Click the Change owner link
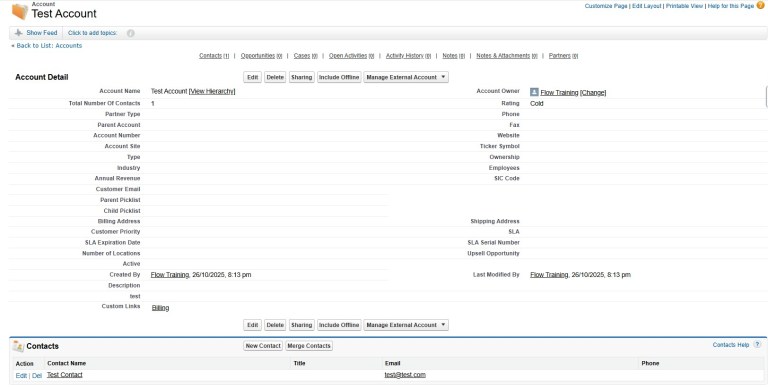The image size is (768, 387). click(593, 93)
